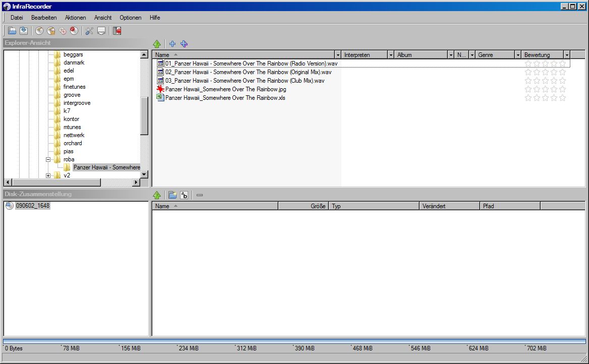Select the jpg file's red splash icon
This screenshot has height=364, width=589.
(160, 89)
